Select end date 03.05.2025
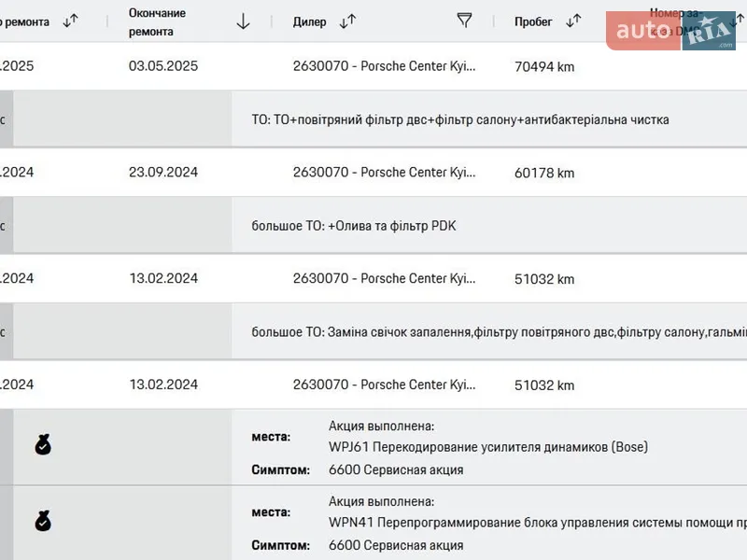747x560 pixels. [x=163, y=65]
